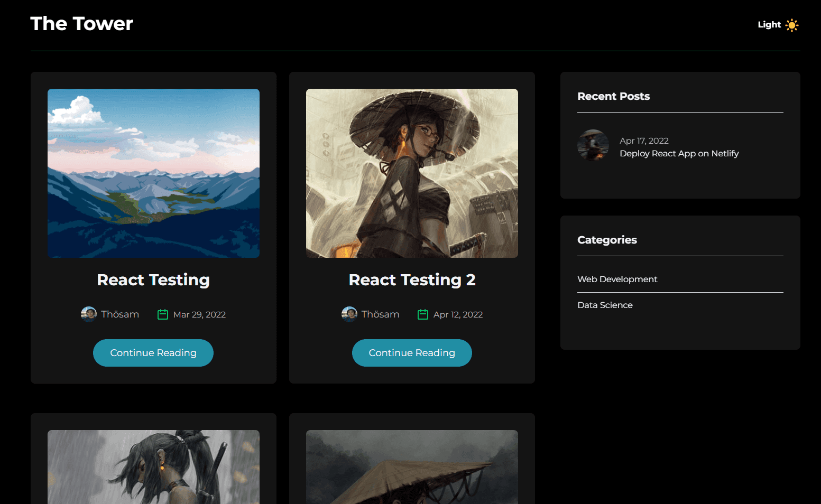The height and width of the screenshot is (504, 821).
Task: Click calendar icon beside Mar 29, 2022
Action: pyautogui.click(x=163, y=314)
